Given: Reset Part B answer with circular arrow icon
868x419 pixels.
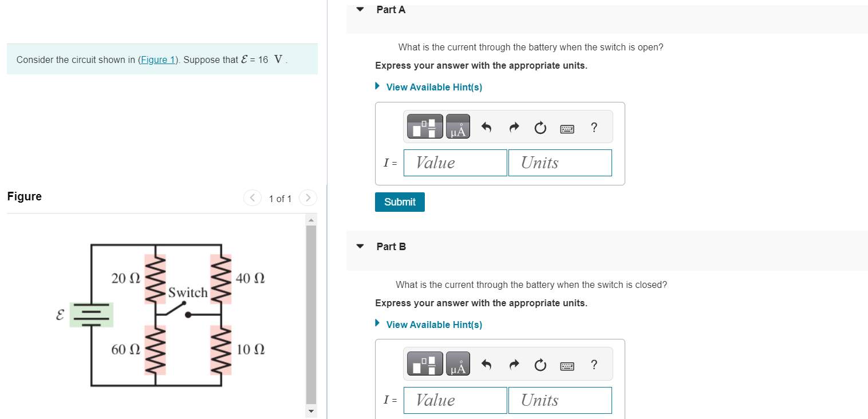Looking at the screenshot, I should pos(540,365).
